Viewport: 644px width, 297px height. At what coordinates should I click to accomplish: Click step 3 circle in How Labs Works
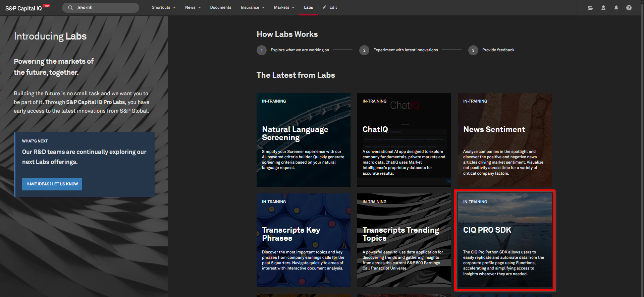click(x=473, y=50)
